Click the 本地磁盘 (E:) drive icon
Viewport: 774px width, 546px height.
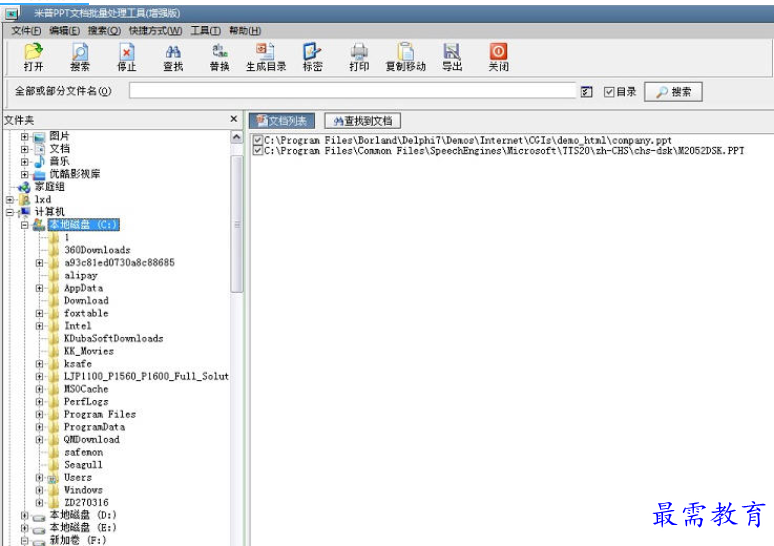coord(39,529)
